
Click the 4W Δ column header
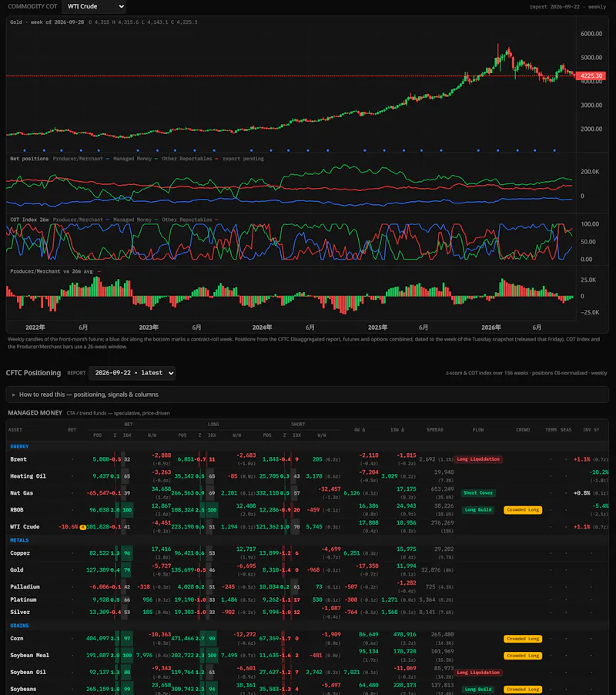(360, 429)
